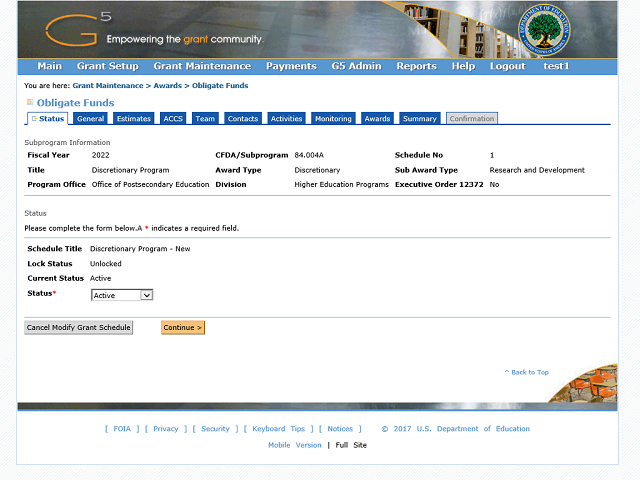Click Full Site text in footer

tap(351, 445)
